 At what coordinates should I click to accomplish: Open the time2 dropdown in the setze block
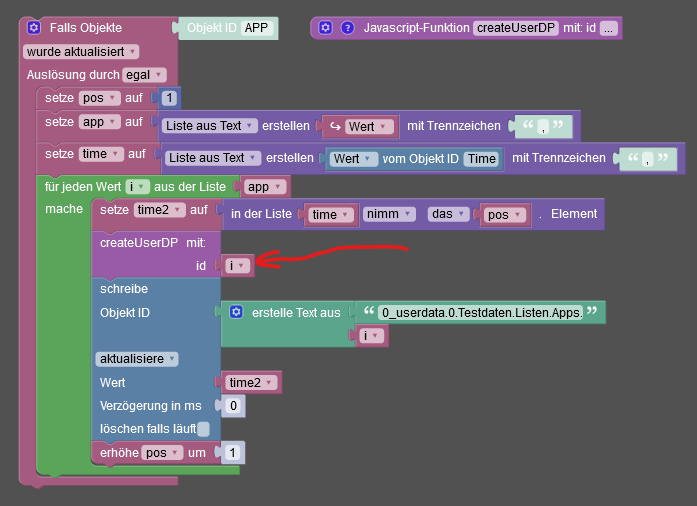tap(160, 210)
